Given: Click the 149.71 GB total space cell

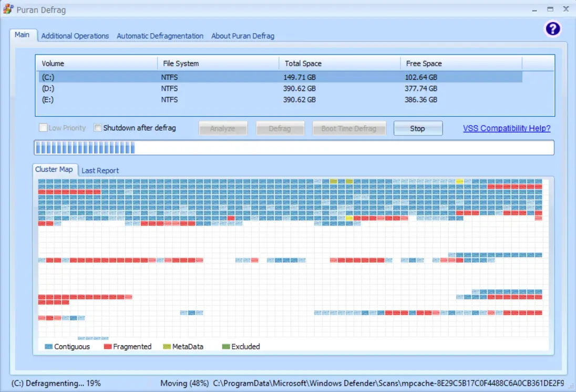Looking at the screenshot, I should click(x=300, y=77).
